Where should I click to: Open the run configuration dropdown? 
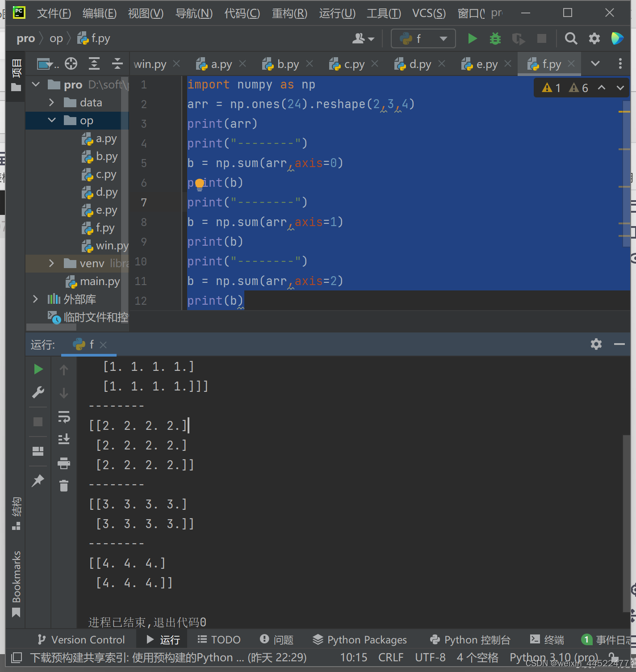(x=443, y=38)
